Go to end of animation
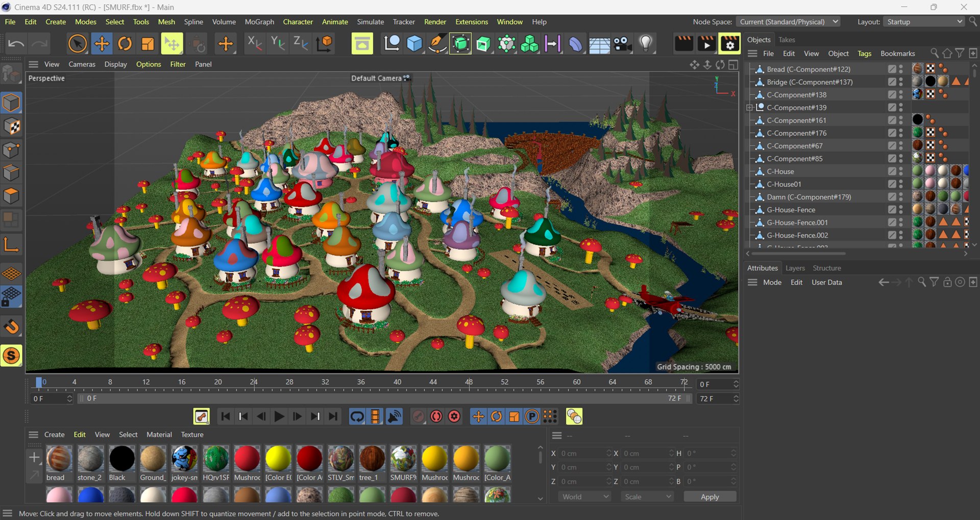This screenshot has width=980, height=520. pos(333,416)
